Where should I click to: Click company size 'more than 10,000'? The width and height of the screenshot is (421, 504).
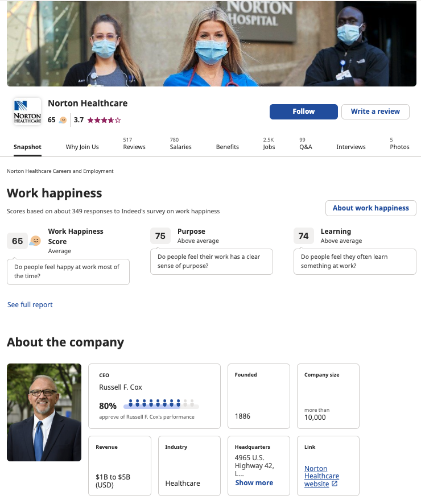pos(317,414)
